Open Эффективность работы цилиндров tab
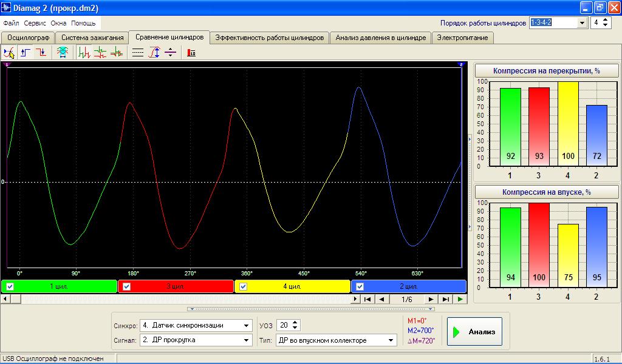 [270, 38]
